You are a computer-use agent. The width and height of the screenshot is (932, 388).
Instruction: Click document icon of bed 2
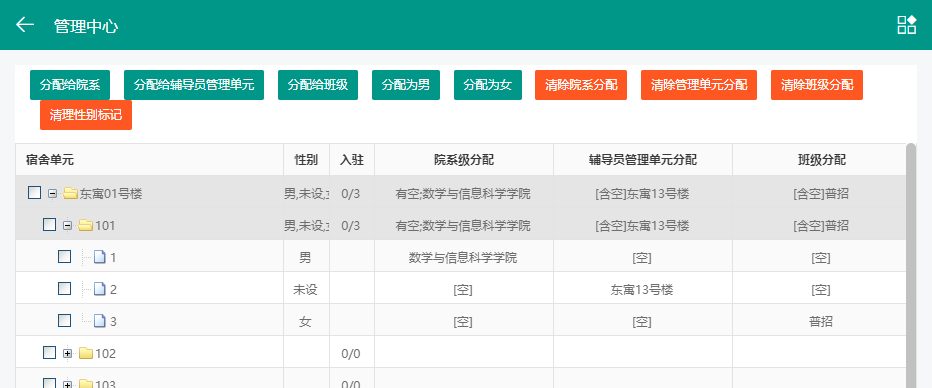[x=100, y=289]
